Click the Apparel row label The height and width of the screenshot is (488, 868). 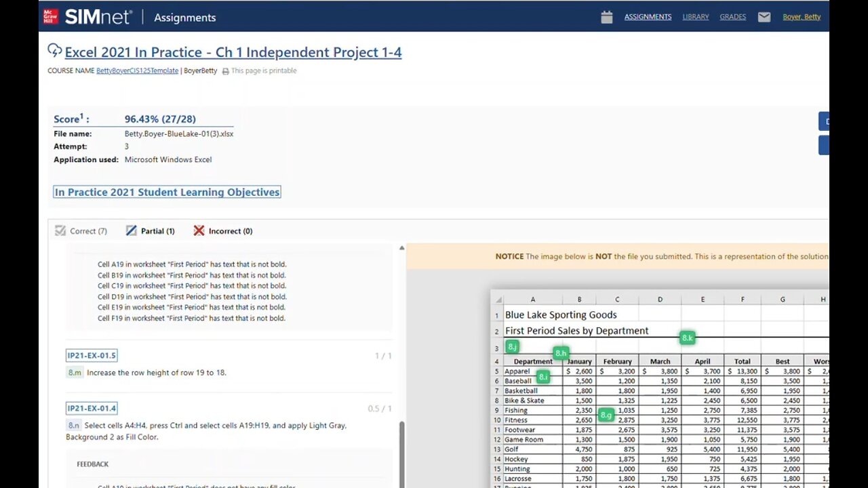pyautogui.click(x=517, y=371)
